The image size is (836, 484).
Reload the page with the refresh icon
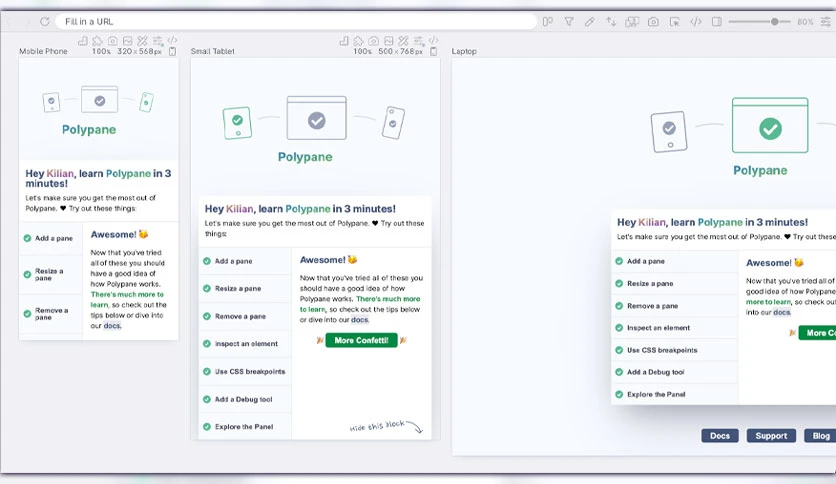click(45, 21)
